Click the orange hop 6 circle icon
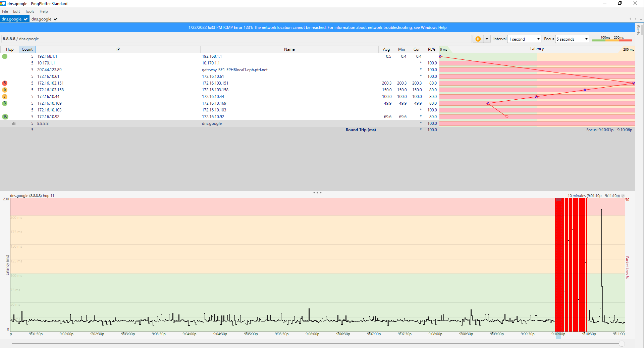The width and height of the screenshot is (644, 348). (x=5, y=90)
